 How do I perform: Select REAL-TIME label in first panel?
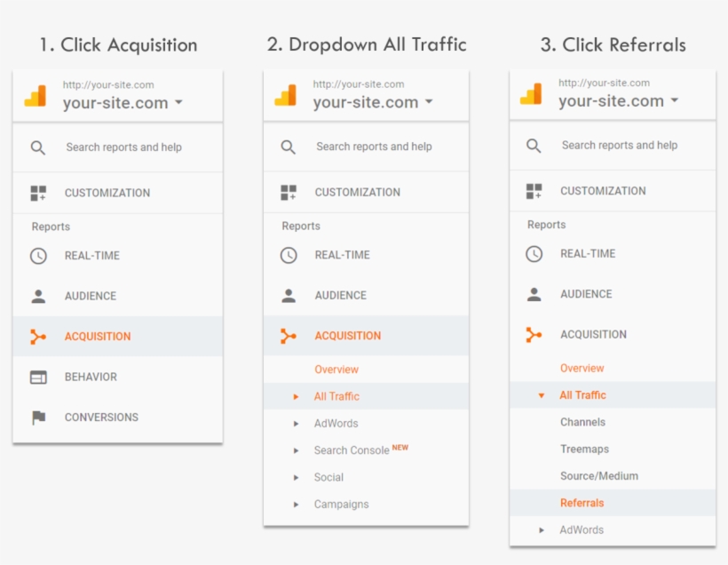[92, 256]
